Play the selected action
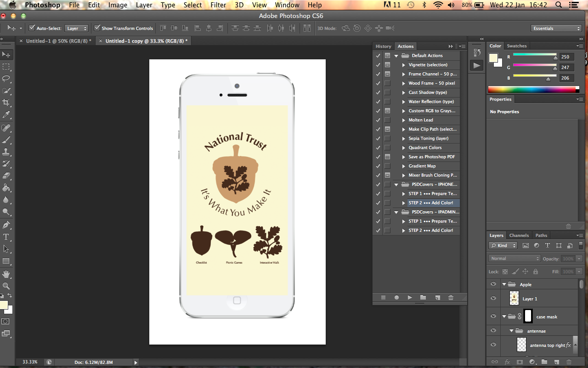The width and height of the screenshot is (588, 368). pos(410,298)
